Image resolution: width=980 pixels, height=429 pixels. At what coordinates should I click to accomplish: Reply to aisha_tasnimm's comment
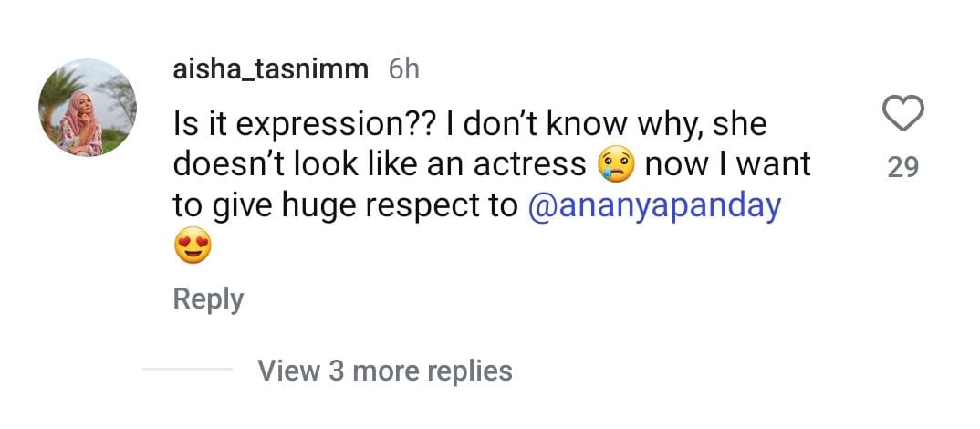[208, 299]
